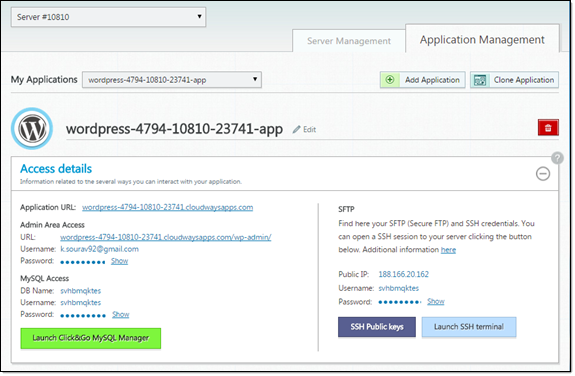
Task: Select MySQL Username value svhbmqktes
Action: (81, 303)
